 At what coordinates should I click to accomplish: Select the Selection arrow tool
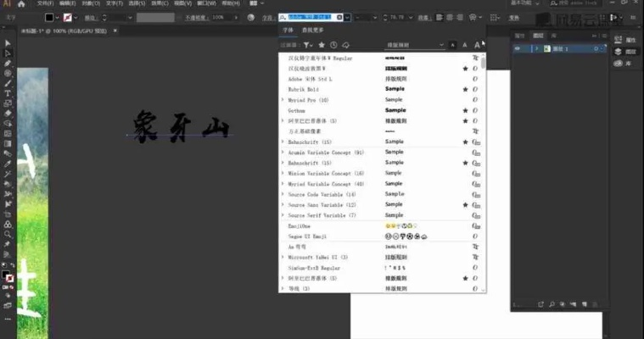pyautogui.click(x=8, y=43)
